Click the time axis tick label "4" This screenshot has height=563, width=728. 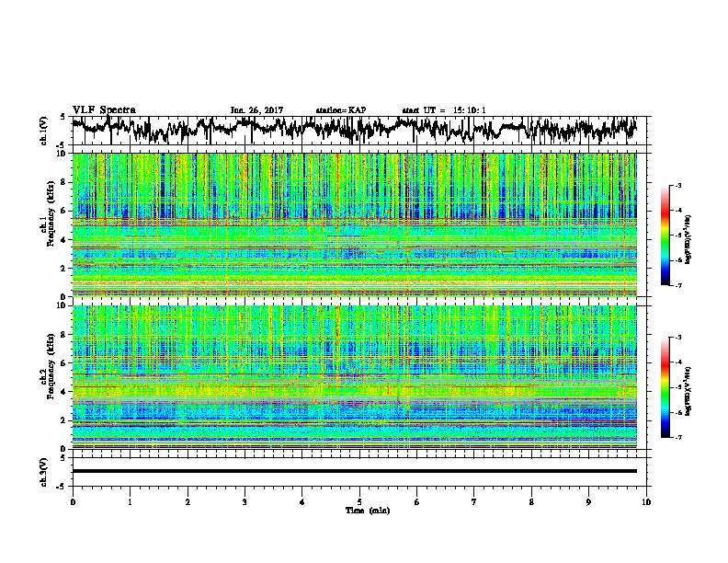pyautogui.click(x=302, y=502)
